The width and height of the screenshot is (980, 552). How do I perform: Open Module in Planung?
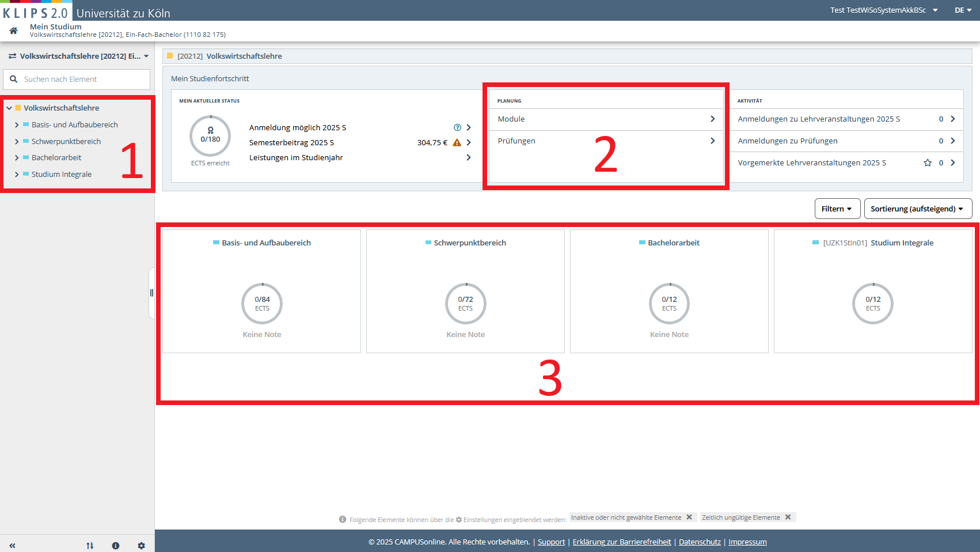pyautogui.click(x=606, y=119)
